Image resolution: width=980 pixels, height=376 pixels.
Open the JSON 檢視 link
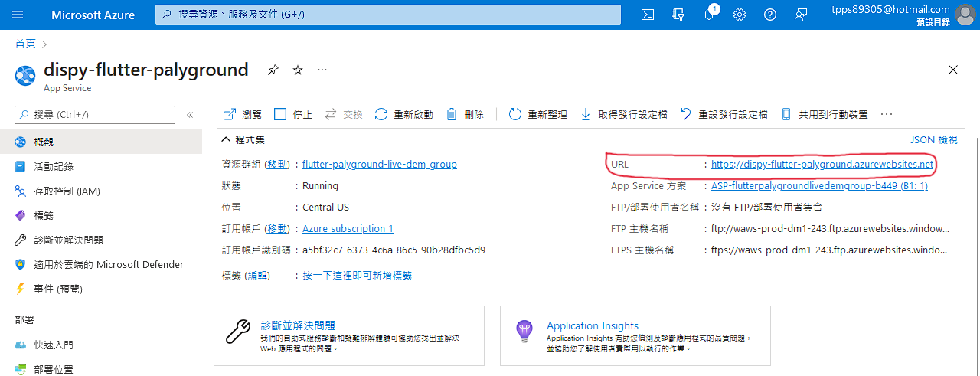[x=933, y=139]
